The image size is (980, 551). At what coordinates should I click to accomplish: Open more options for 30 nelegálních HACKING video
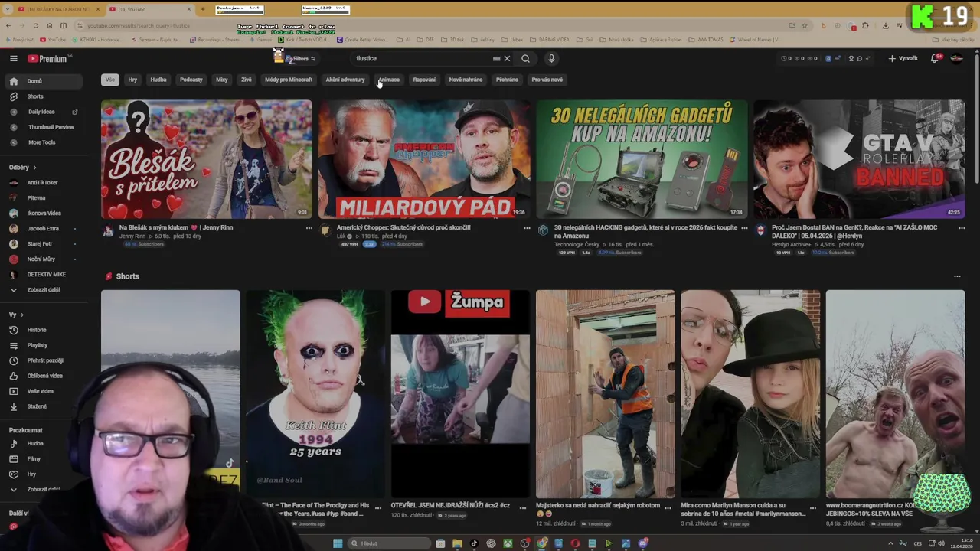tap(744, 228)
